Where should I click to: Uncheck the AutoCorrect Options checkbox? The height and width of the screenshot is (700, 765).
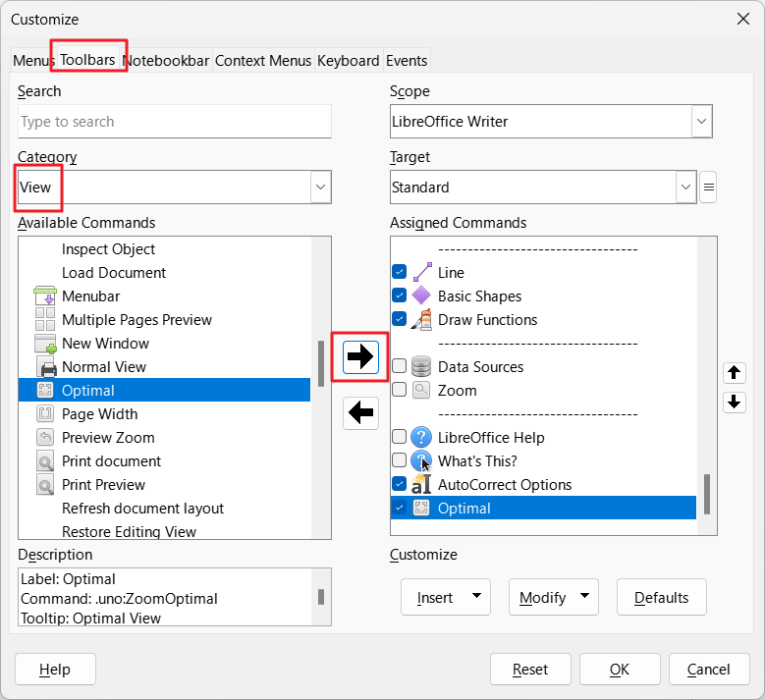(399, 484)
